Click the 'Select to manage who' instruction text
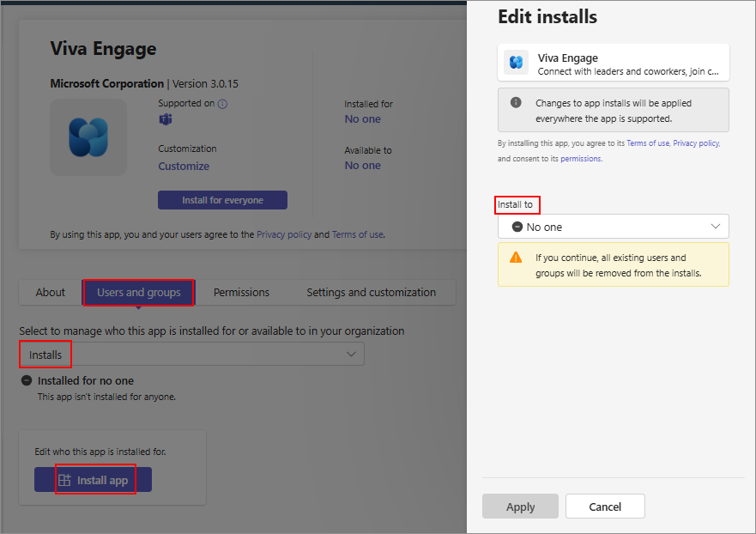 [x=212, y=331]
